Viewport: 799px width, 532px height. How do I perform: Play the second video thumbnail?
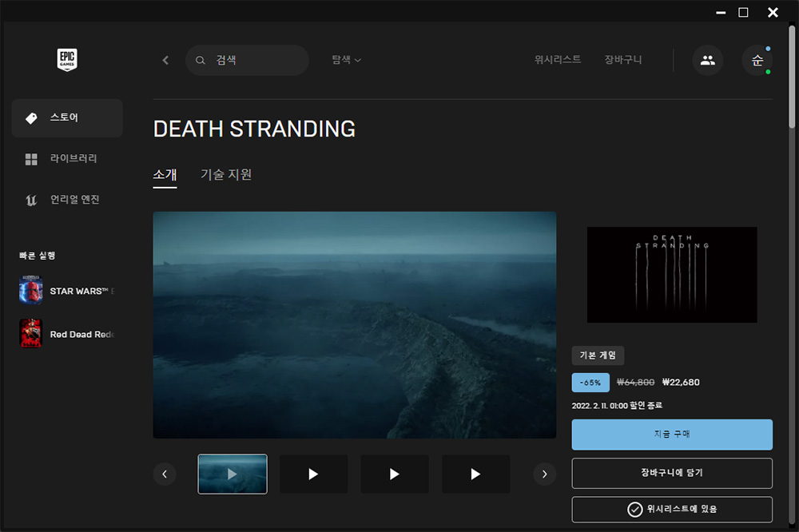tap(313, 474)
